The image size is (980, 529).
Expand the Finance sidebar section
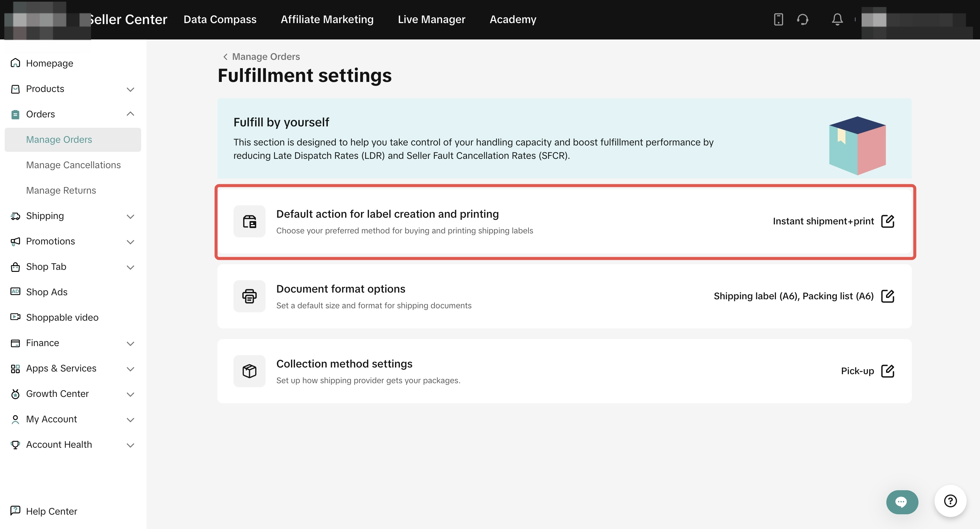click(x=130, y=343)
